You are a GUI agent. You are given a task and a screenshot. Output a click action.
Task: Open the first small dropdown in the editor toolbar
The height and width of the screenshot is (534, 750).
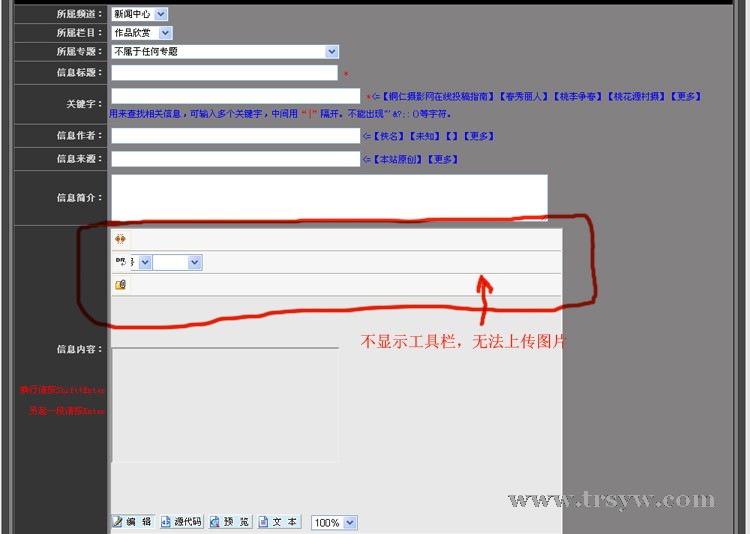(145, 262)
